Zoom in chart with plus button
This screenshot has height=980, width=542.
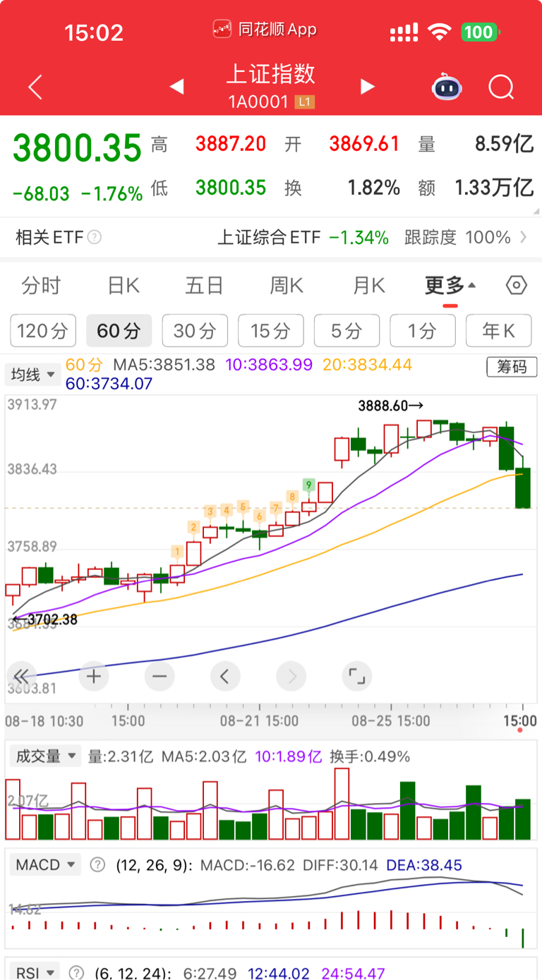[94, 677]
